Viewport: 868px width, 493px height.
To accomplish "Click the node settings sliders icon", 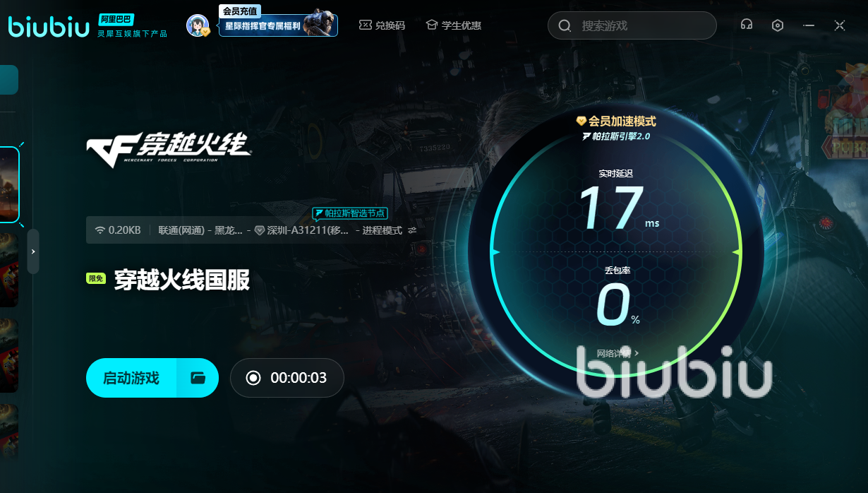I will [412, 230].
